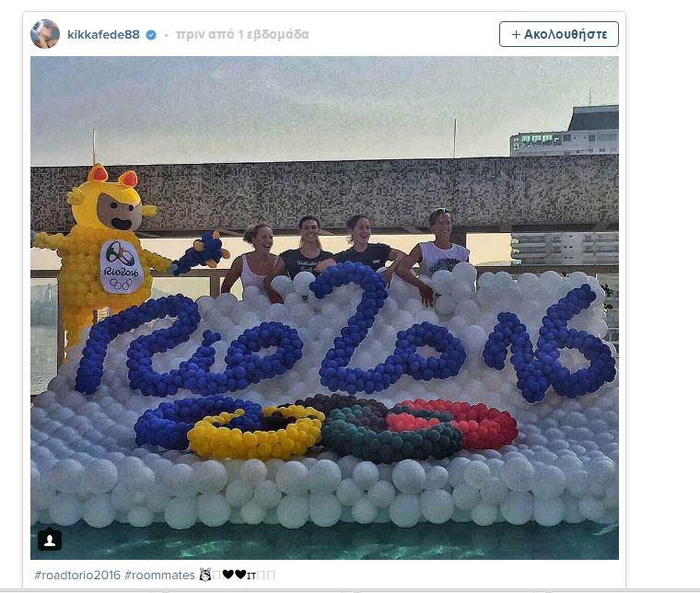Follow the account with the Ακολουθήστε button
Image resolution: width=700 pixels, height=593 pixels.
click(558, 34)
